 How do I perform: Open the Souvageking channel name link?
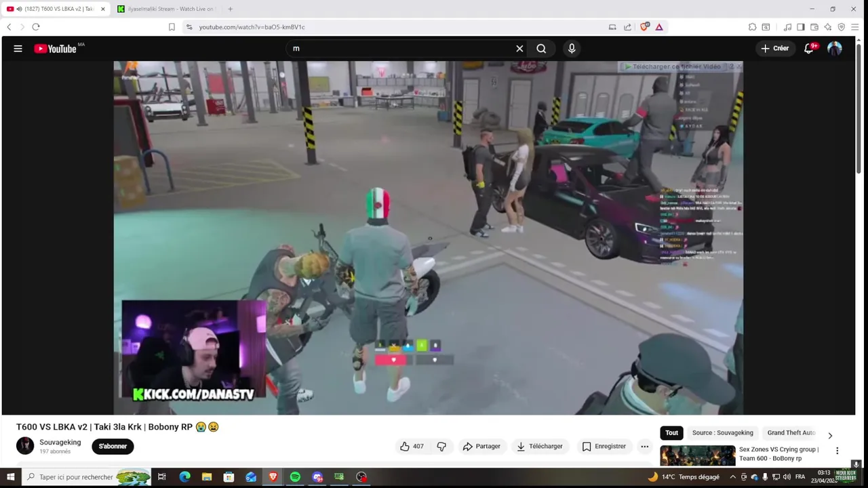60,442
